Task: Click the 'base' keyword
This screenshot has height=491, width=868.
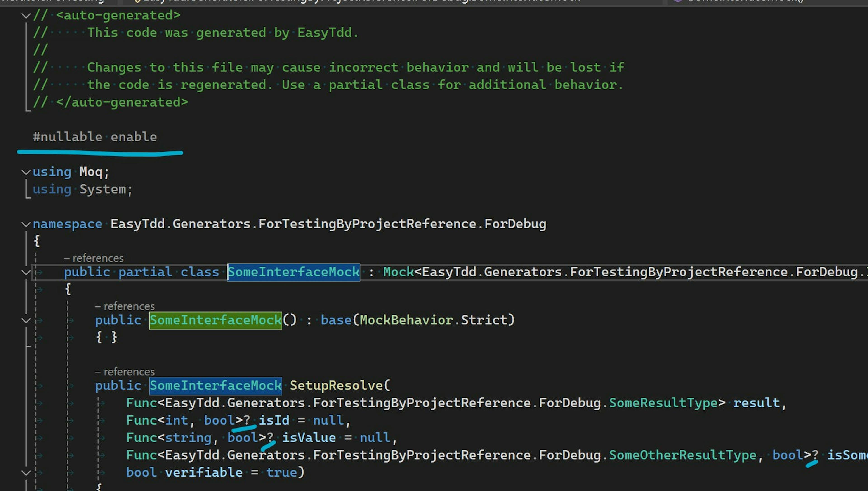Action: (336, 320)
